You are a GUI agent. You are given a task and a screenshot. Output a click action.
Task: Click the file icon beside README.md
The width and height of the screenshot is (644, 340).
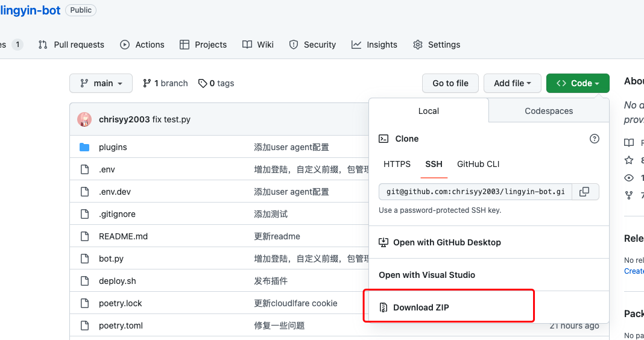click(x=84, y=236)
